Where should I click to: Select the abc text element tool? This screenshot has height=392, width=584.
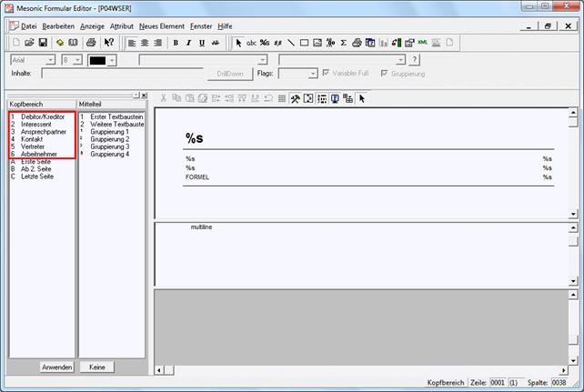(252, 43)
